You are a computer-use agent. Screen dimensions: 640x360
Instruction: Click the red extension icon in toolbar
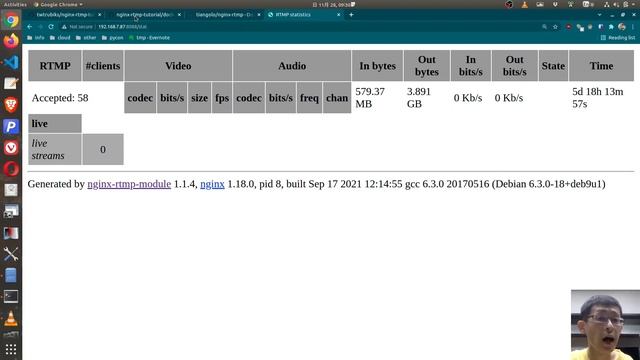point(569,27)
